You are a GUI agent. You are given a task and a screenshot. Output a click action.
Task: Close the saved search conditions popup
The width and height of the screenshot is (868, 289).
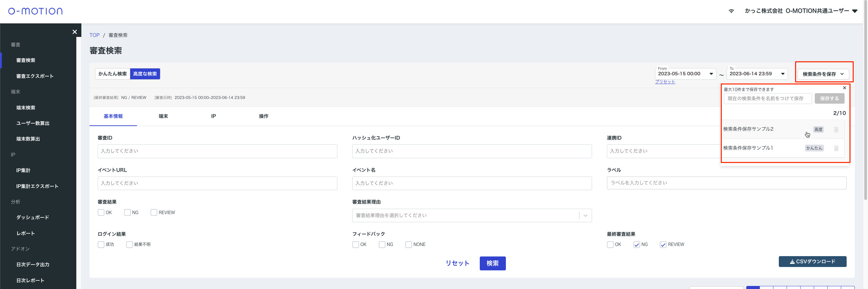845,88
